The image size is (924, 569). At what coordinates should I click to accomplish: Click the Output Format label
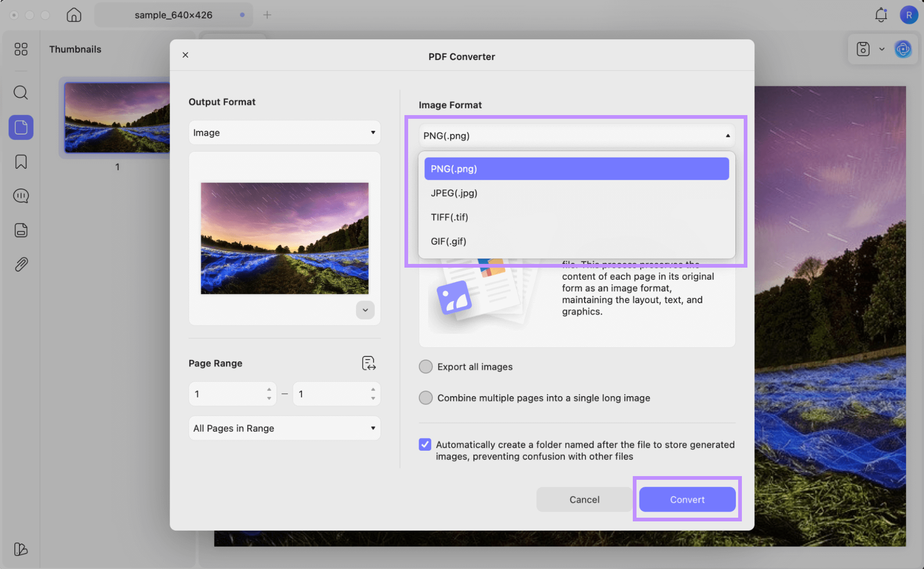tap(222, 102)
